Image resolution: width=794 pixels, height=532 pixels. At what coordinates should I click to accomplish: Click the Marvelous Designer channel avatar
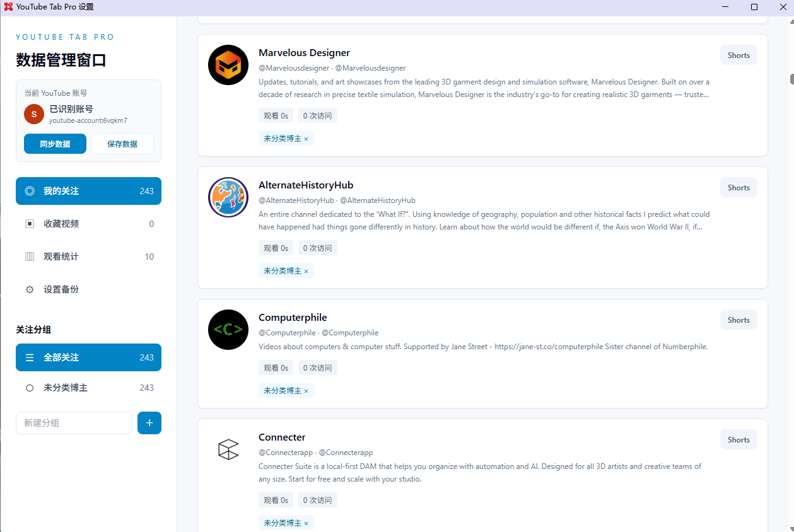(228, 65)
